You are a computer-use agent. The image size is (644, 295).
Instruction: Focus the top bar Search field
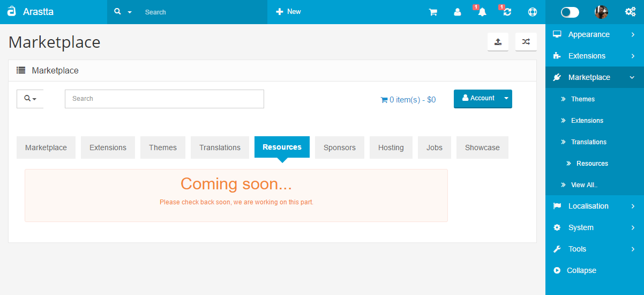click(x=204, y=12)
